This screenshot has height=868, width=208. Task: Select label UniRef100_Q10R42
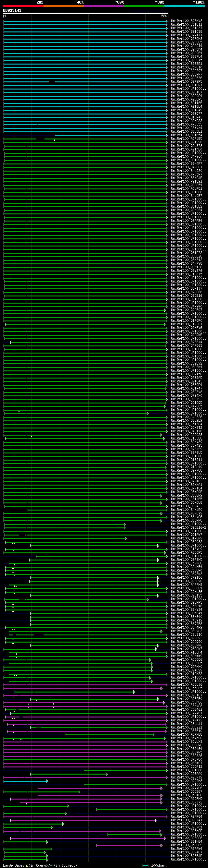click(x=187, y=117)
